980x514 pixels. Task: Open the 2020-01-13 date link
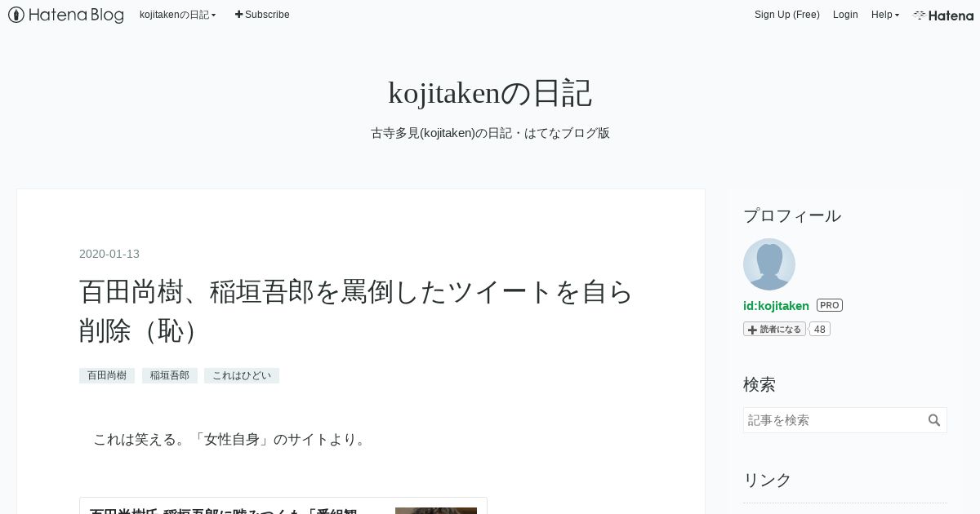(109, 254)
